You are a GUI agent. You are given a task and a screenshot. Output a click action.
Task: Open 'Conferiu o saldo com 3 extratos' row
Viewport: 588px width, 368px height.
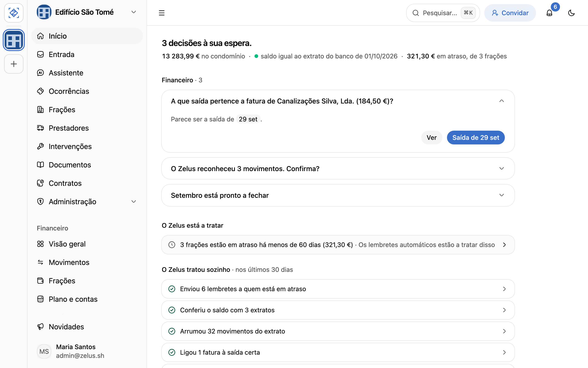point(338,310)
